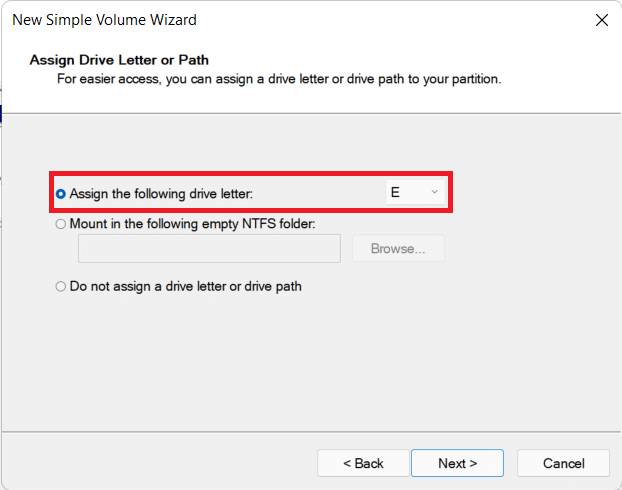Viewport: 622px width, 490px height.
Task: Cancel the volume wizard
Action: (563, 463)
